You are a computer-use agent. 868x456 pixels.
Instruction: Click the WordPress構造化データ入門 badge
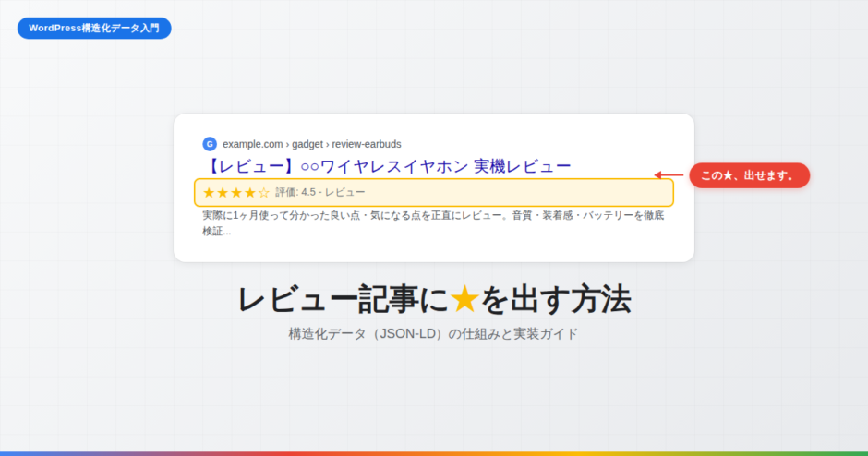tap(94, 28)
